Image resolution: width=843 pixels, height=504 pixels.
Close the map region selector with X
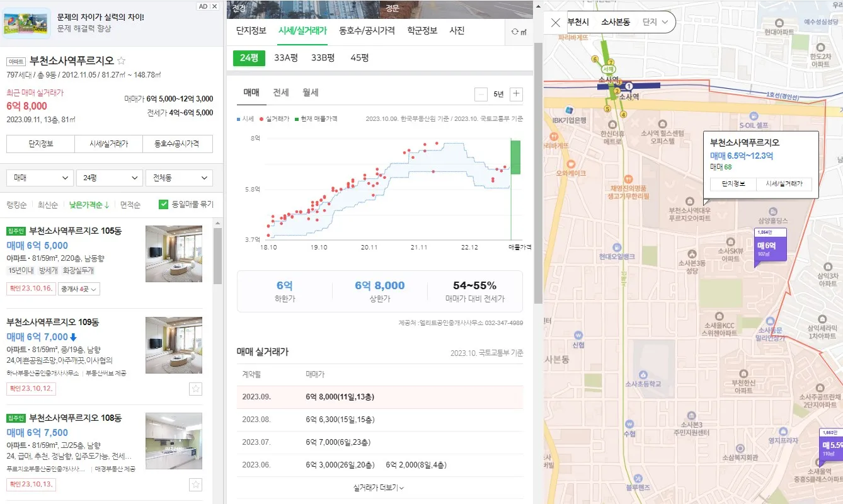coord(555,23)
